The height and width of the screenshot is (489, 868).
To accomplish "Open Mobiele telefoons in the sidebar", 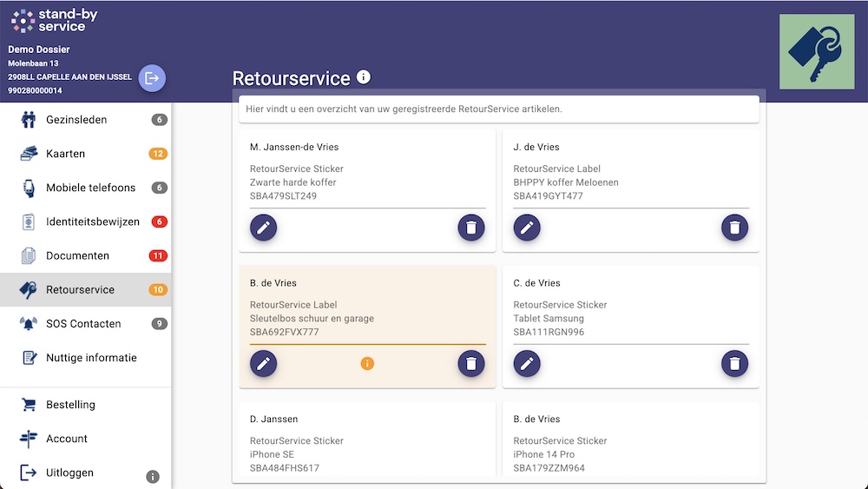I will click(86, 188).
